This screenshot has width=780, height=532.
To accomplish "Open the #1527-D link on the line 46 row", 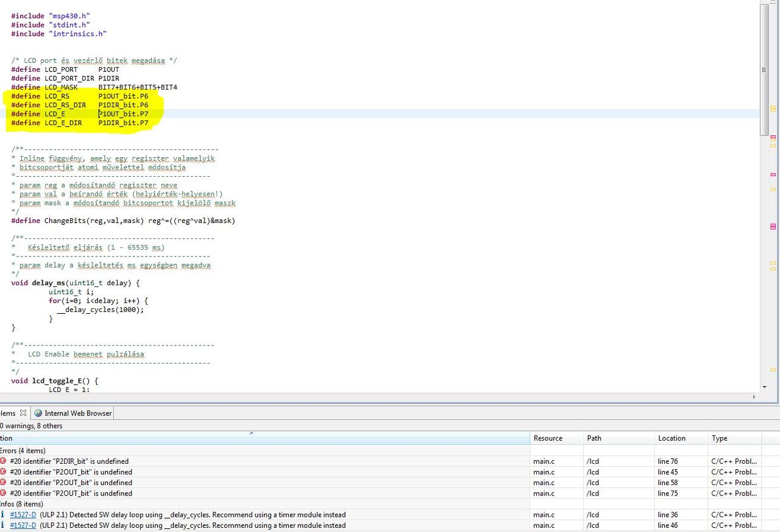I will tap(23, 525).
